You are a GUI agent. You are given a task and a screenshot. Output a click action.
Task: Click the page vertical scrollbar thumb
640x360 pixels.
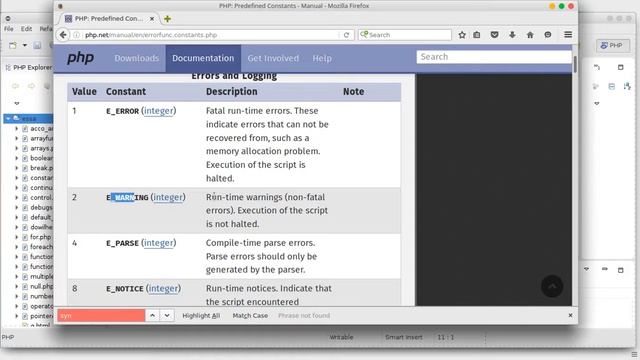tap(575, 64)
